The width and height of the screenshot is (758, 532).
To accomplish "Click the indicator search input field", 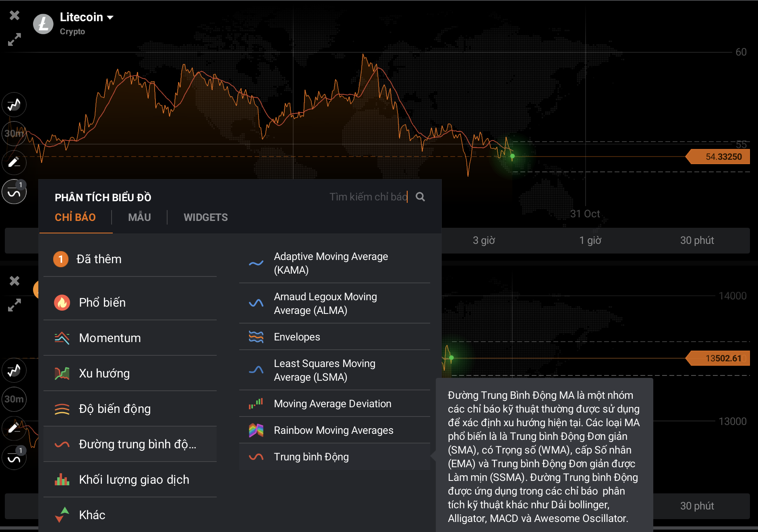I will click(x=367, y=197).
